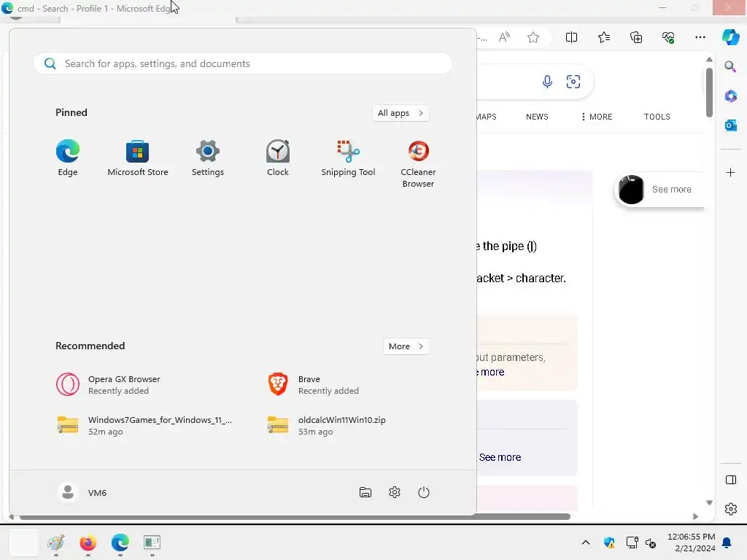
Task: Open Edge from pinned apps
Action: click(x=68, y=158)
